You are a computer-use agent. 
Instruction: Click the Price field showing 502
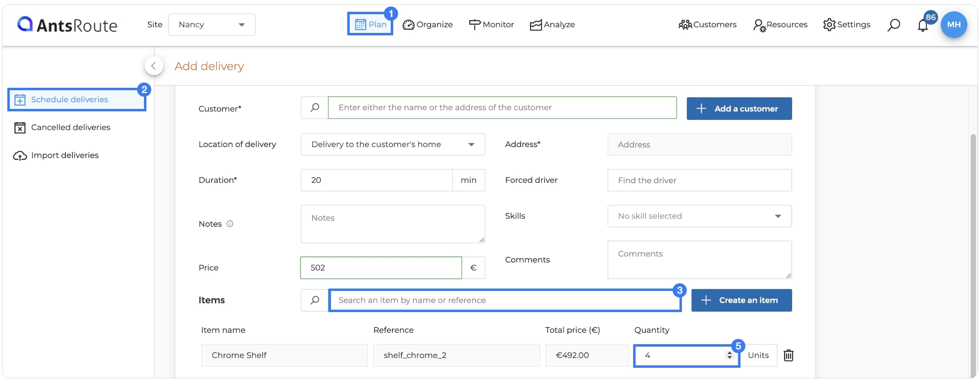coord(381,268)
